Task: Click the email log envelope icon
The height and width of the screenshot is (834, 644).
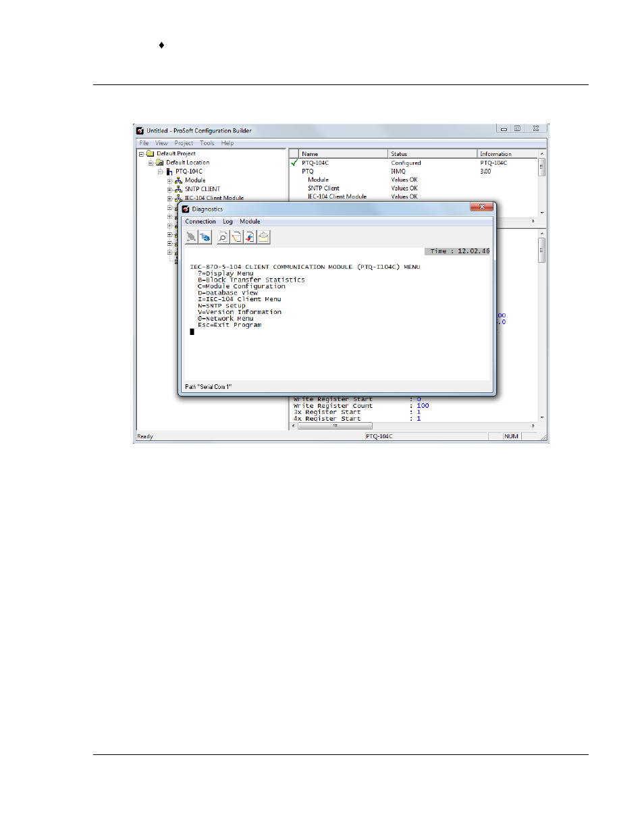Action: [x=263, y=237]
